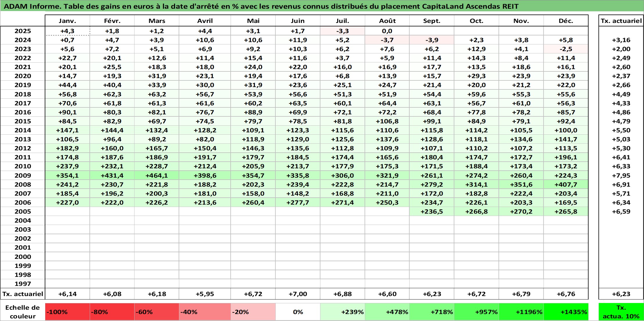644x321 pixels.
Task: Click the -20% pink scale swatch
Action: coord(253,312)
